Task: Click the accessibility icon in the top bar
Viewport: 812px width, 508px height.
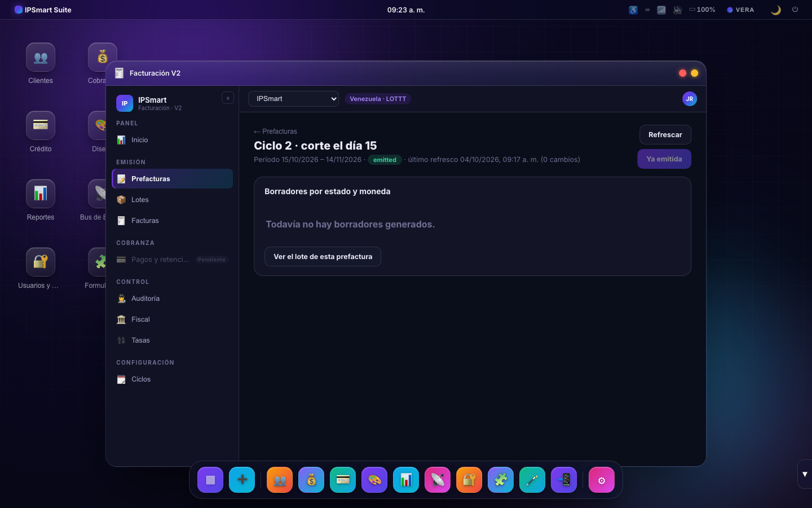Action: tap(633, 10)
